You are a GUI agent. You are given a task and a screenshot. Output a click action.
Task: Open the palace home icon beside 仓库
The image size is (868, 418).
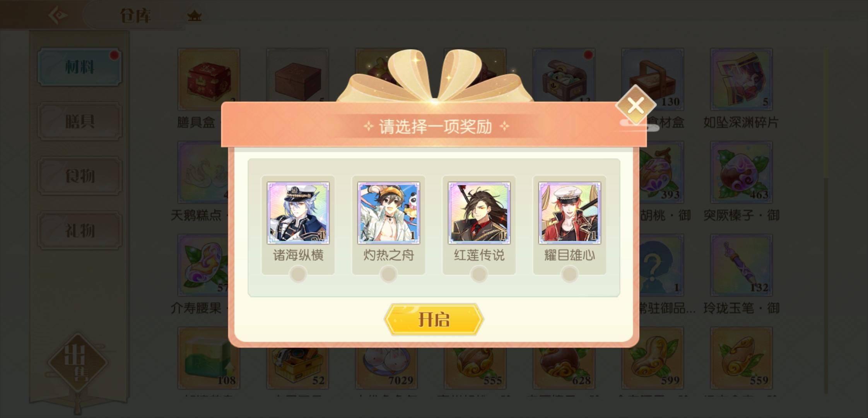194,16
